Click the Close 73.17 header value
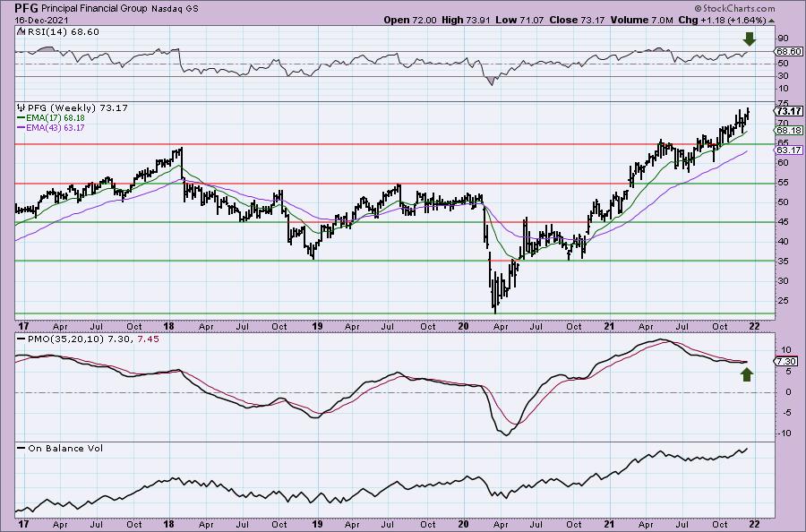 coord(578,20)
